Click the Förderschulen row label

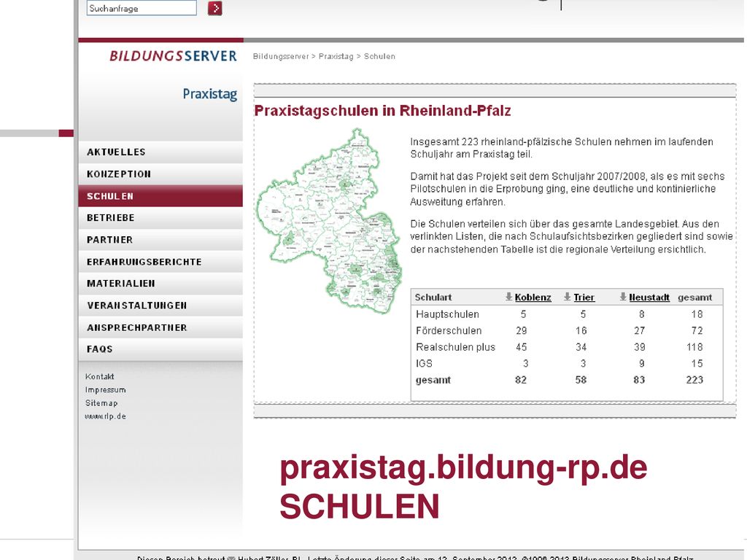[x=449, y=330]
